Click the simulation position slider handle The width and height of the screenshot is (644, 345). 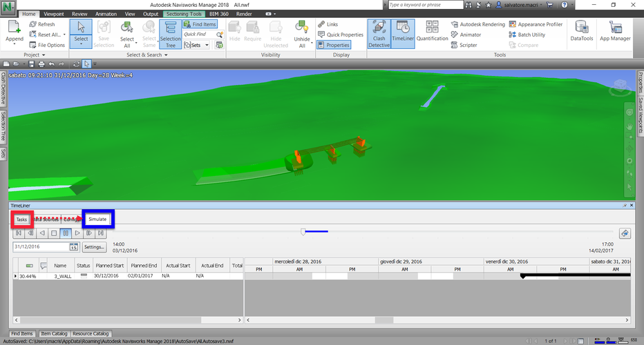(x=303, y=232)
